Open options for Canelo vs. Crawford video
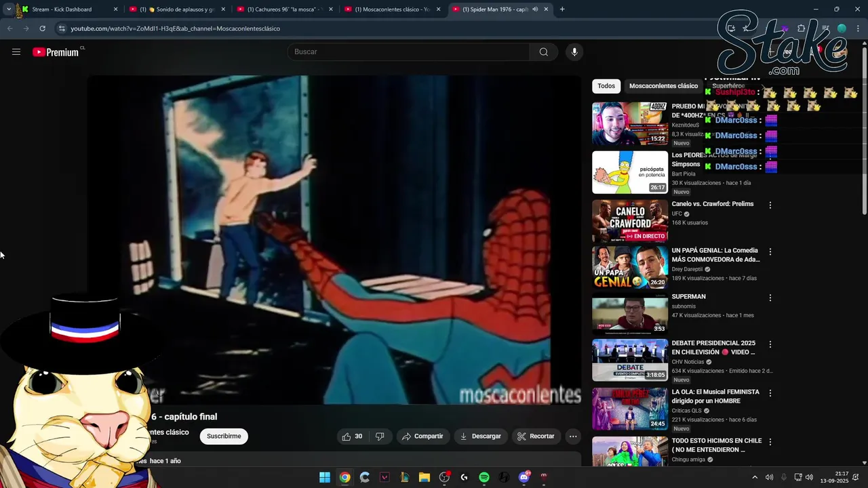The height and width of the screenshot is (488, 868). coord(770,205)
